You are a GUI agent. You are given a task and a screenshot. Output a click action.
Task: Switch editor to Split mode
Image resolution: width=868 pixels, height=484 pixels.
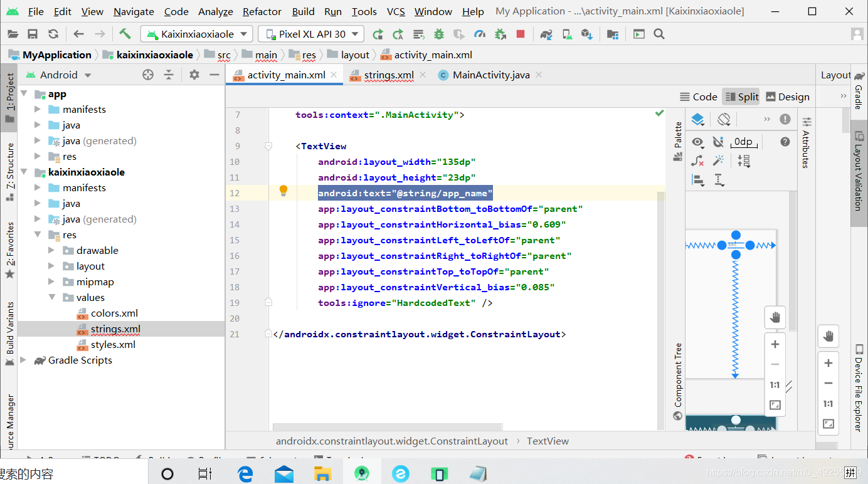[741, 96]
